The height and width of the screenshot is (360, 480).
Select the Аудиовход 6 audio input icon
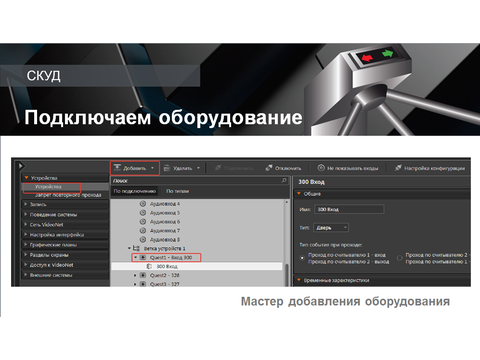pos(143,221)
